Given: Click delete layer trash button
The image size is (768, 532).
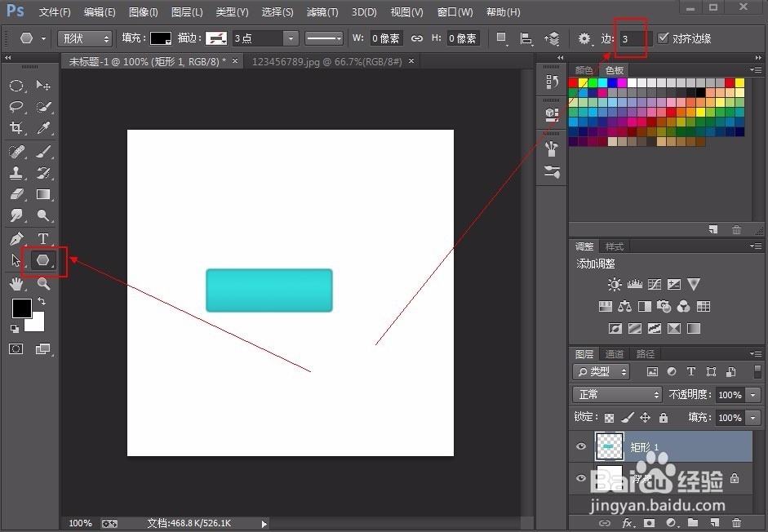Looking at the screenshot, I should (736, 523).
